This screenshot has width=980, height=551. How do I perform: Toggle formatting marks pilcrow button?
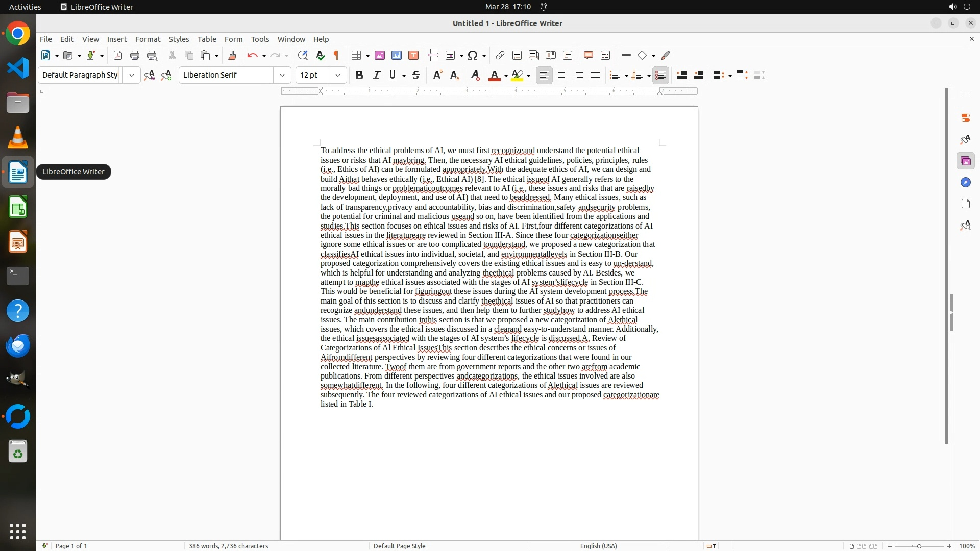click(336, 55)
